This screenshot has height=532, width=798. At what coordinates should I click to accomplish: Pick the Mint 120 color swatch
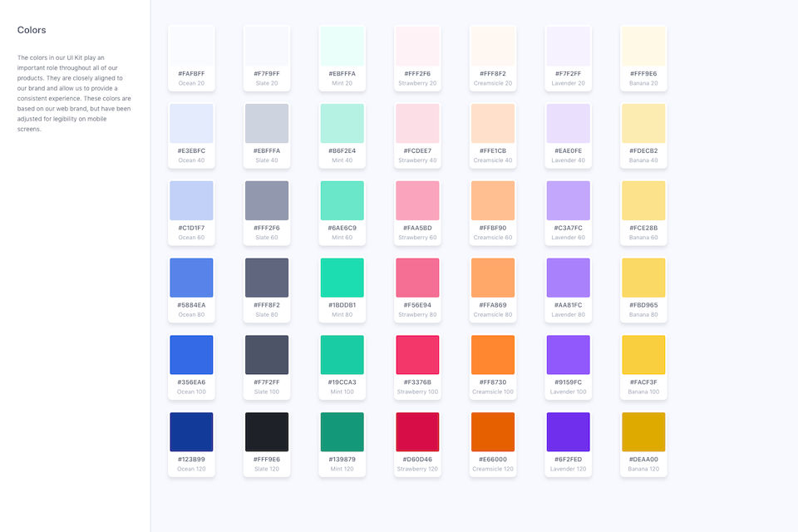tap(342, 432)
